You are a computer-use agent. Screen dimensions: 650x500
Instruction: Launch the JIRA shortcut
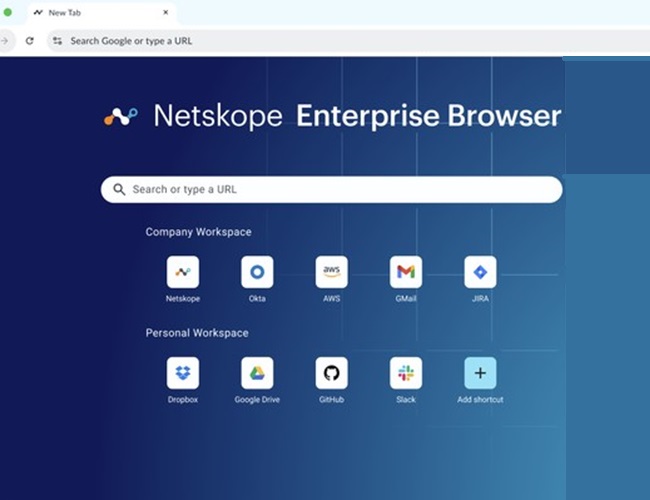click(480, 272)
